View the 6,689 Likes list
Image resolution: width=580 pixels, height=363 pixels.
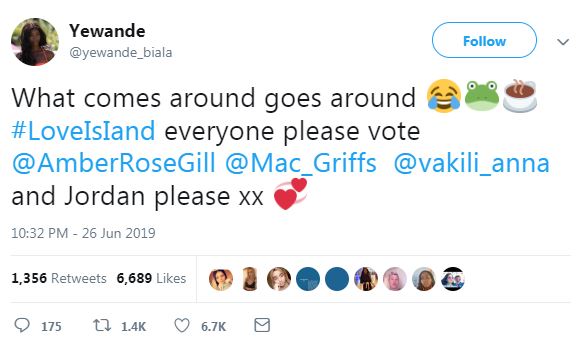tap(151, 278)
